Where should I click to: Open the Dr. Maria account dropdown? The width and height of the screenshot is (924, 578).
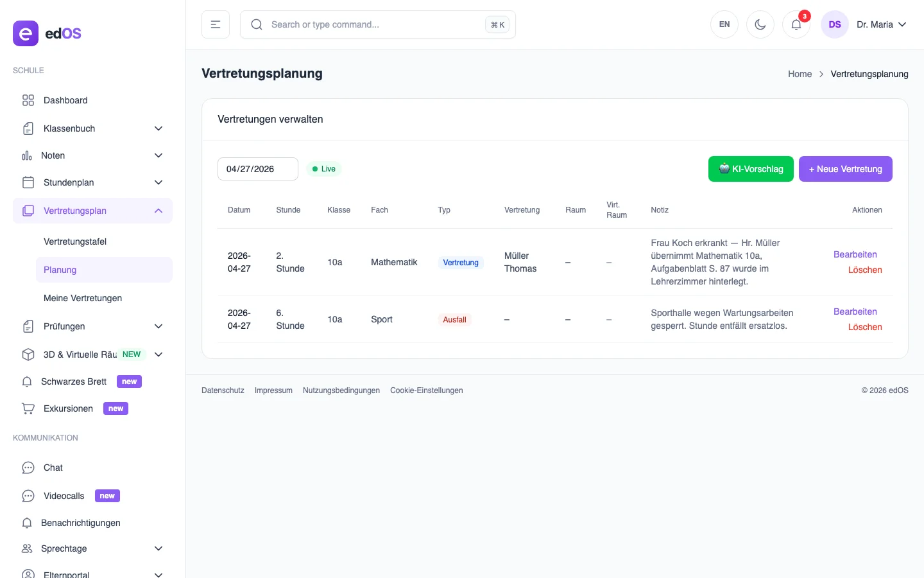point(882,24)
